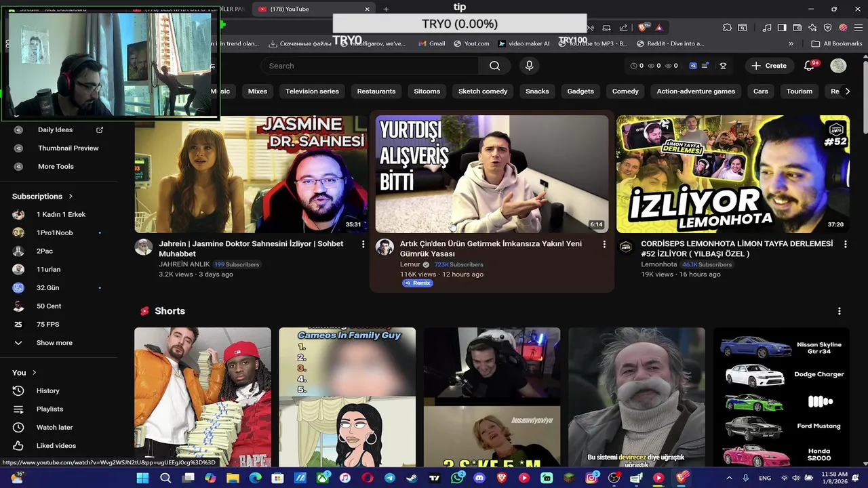The image size is (868, 488).
Task: Open the Playlists page
Action: click(x=50, y=409)
